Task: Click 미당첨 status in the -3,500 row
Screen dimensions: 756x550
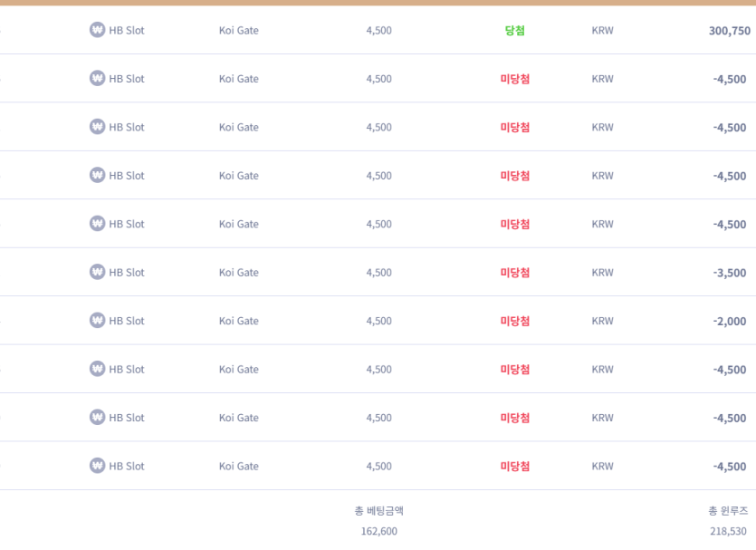Action: [515, 273]
